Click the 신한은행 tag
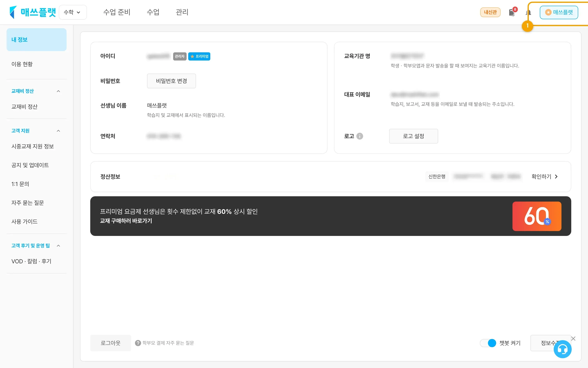Viewport: 588px width, 368px height. (437, 176)
